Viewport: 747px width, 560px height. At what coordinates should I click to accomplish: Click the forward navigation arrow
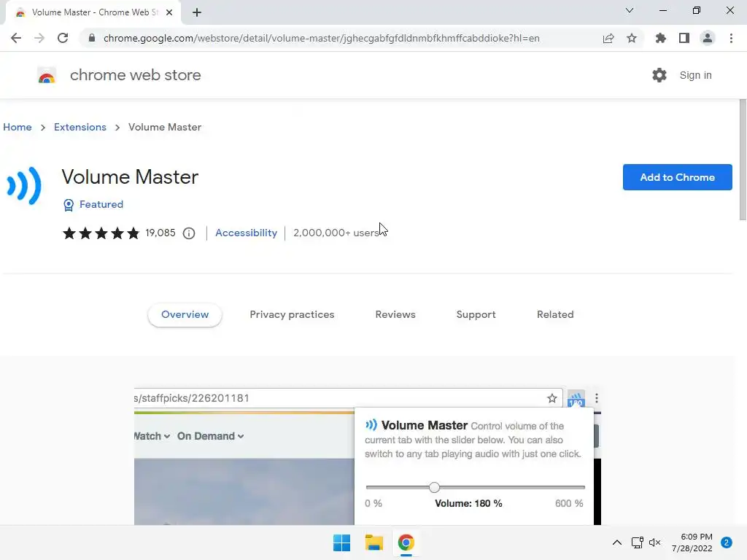39,38
